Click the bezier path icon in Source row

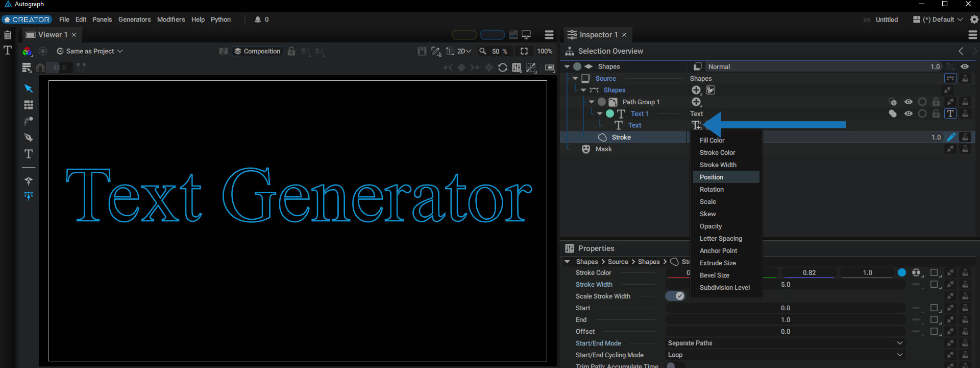coord(950,78)
